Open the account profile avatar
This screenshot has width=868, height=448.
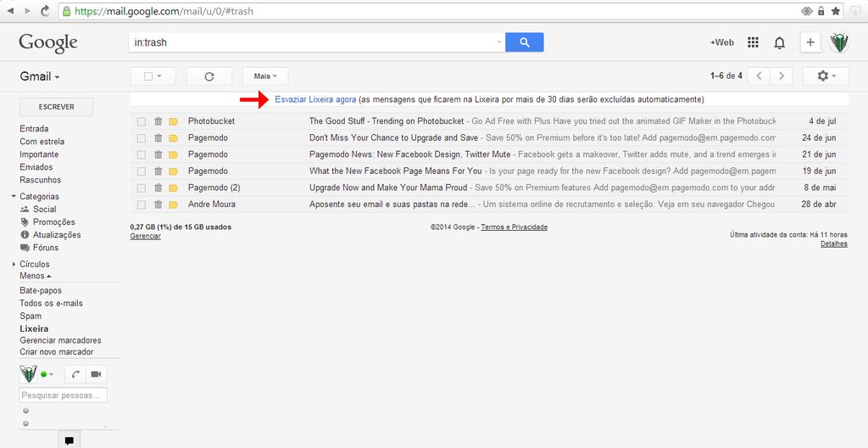click(x=839, y=42)
